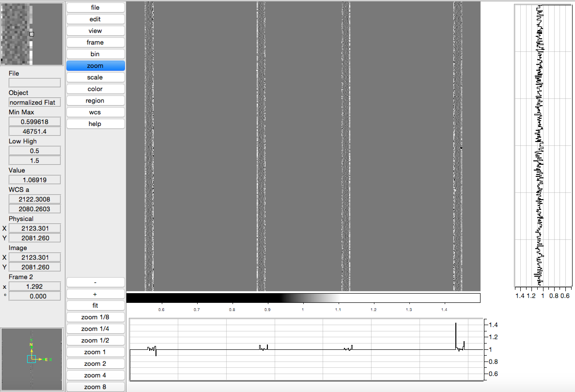Click the zoom in plus button

[x=95, y=294]
